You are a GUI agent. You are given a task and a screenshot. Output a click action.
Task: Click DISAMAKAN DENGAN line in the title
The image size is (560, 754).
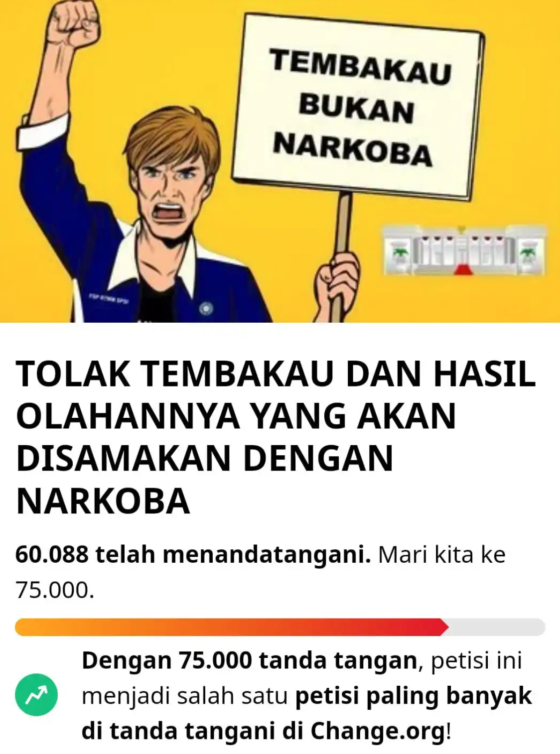pos(205,458)
